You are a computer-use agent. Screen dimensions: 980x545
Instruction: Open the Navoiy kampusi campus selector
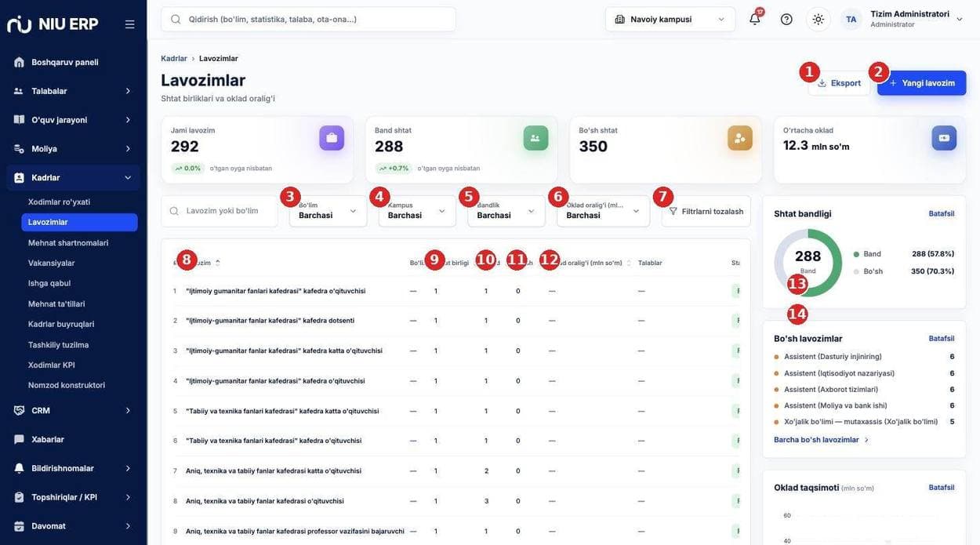[670, 19]
